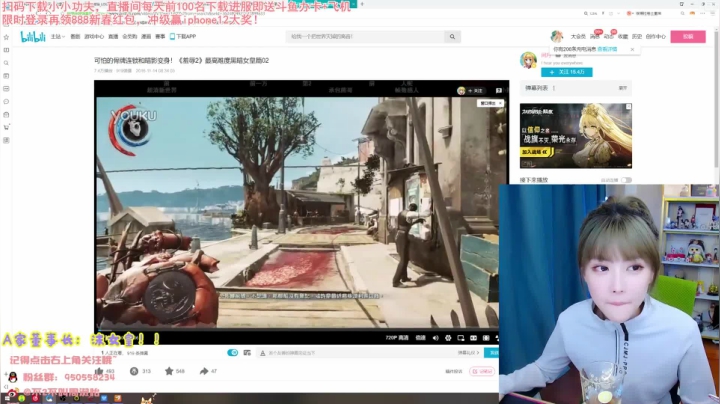The height and width of the screenshot is (404, 720).
Task: Close the charging message notification popup
Action: pyautogui.click(x=632, y=49)
